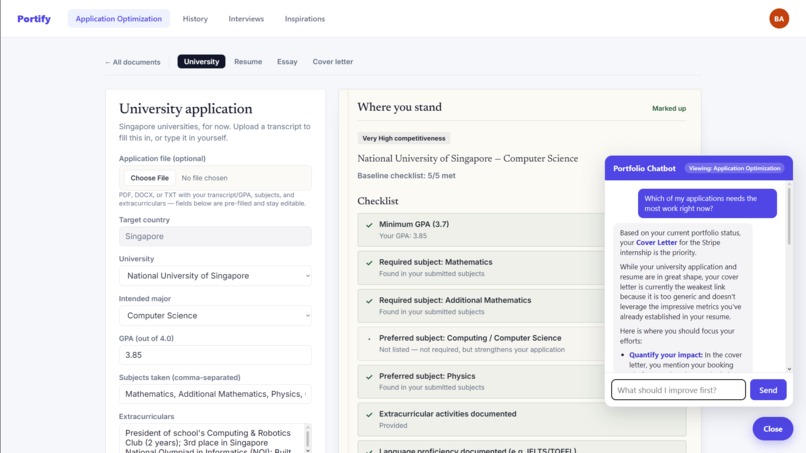Click the 'Your GPA: 3.85' text
Viewport: 806px width, 453px height.
tap(402, 236)
